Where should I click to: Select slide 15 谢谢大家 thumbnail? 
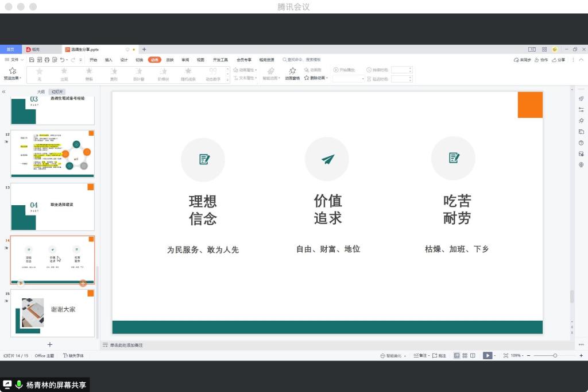[52, 313]
